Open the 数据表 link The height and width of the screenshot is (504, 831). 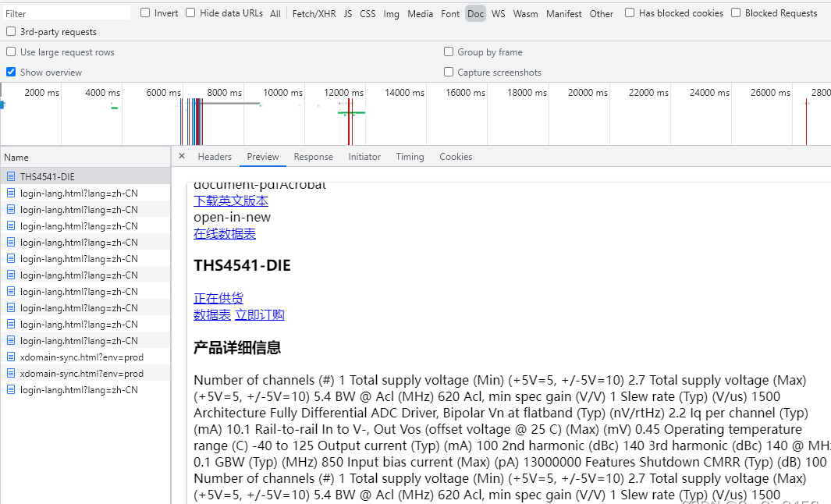pos(212,314)
